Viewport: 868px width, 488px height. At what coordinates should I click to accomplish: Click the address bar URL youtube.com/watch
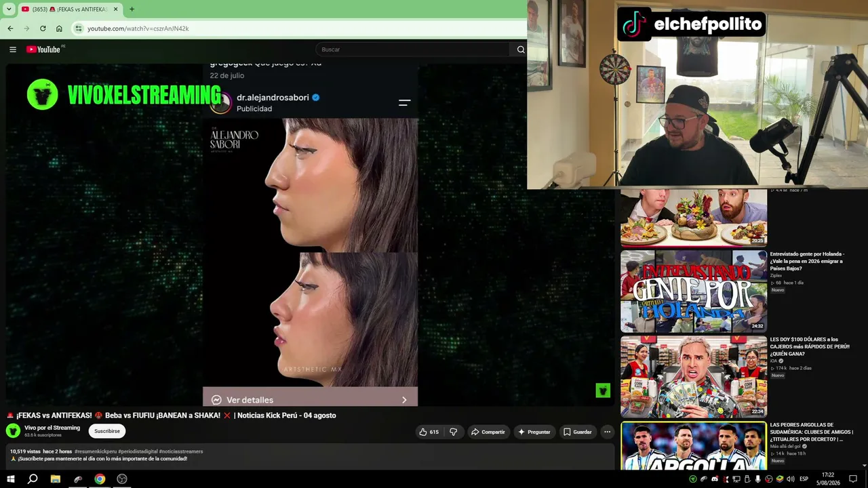pos(138,28)
